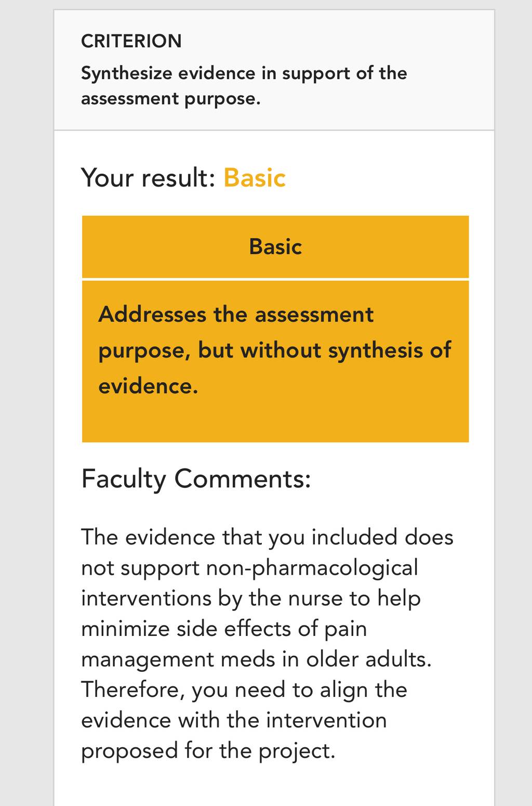Image resolution: width=532 pixels, height=806 pixels.
Task: Select 'Addresses the assessment' line in rubric box
Action: click(236, 315)
